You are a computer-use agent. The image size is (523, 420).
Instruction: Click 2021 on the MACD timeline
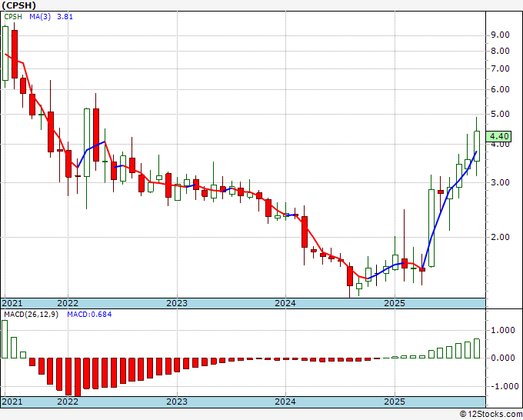tap(12, 402)
